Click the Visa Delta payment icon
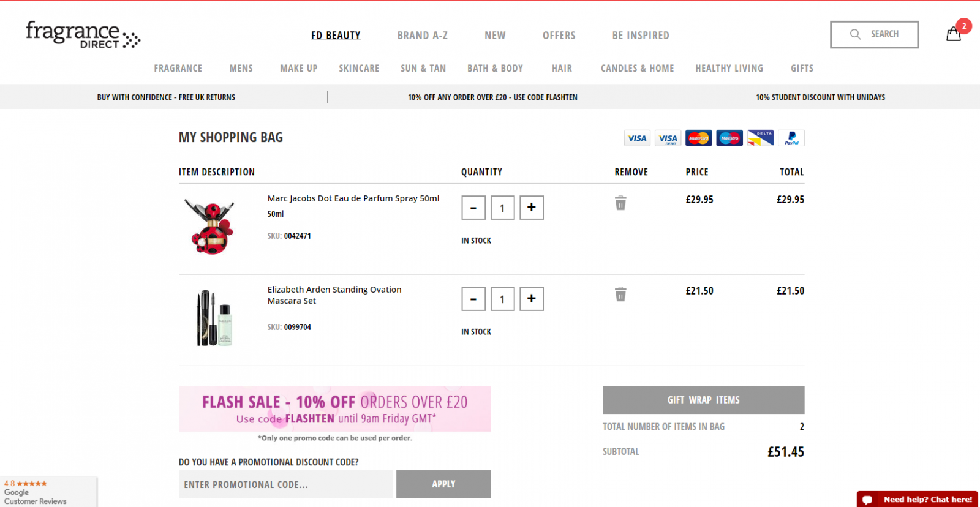 (760, 138)
